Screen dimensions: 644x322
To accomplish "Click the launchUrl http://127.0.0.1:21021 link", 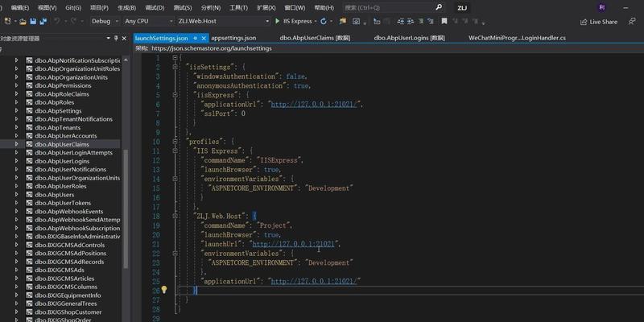I will (x=294, y=244).
